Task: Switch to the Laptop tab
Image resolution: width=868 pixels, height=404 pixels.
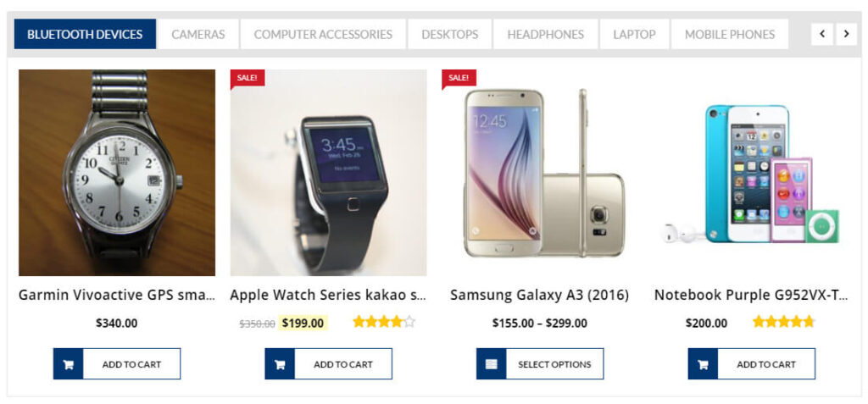Action: click(635, 35)
